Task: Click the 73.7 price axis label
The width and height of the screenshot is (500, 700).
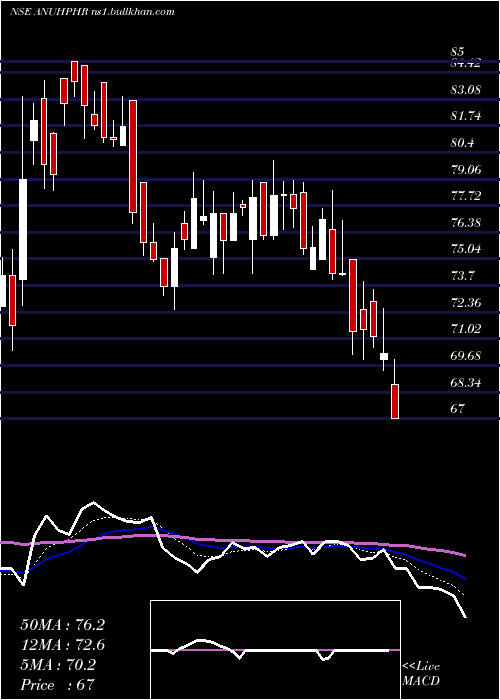Action: [x=463, y=275]
